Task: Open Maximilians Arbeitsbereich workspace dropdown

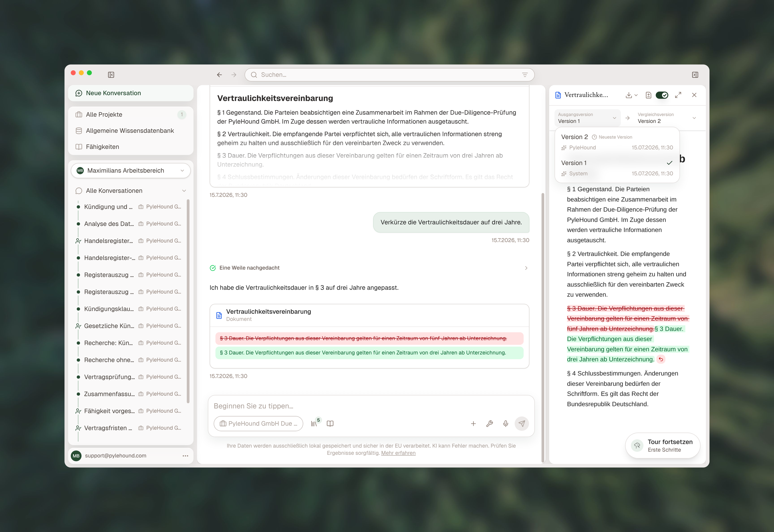Action: (x=131, y=171)
